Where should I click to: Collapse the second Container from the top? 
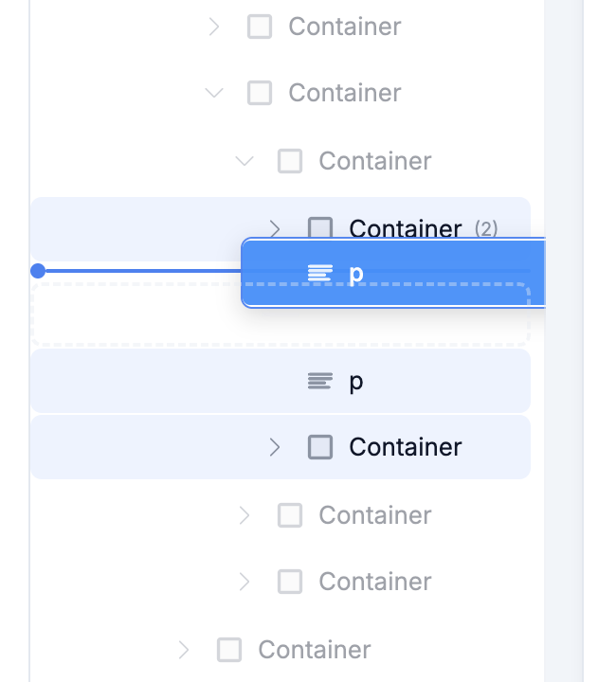214,93
